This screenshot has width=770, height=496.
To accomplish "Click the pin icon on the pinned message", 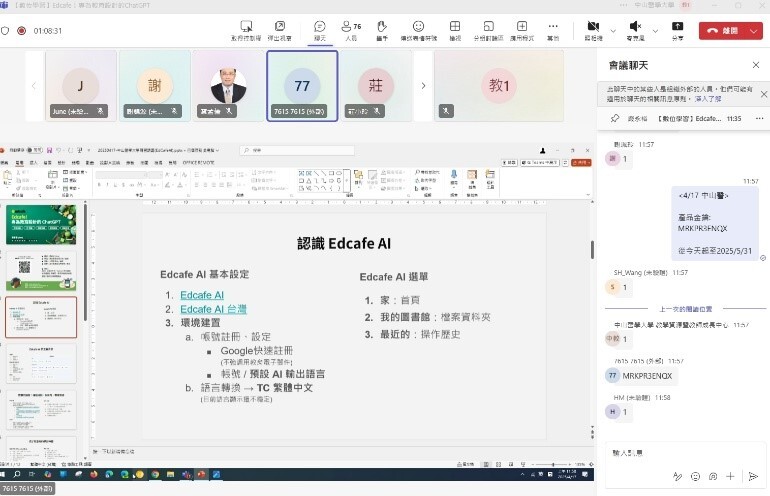I will 615,118.
